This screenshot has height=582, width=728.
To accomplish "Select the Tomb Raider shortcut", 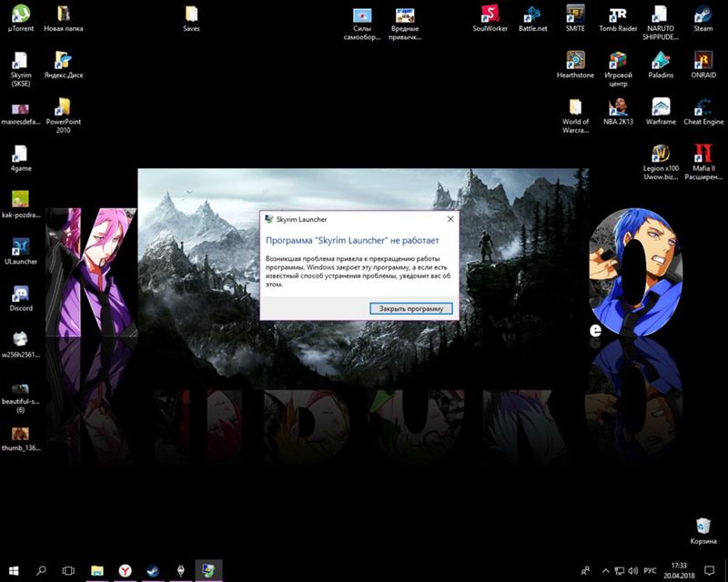I will pos(618,18).
